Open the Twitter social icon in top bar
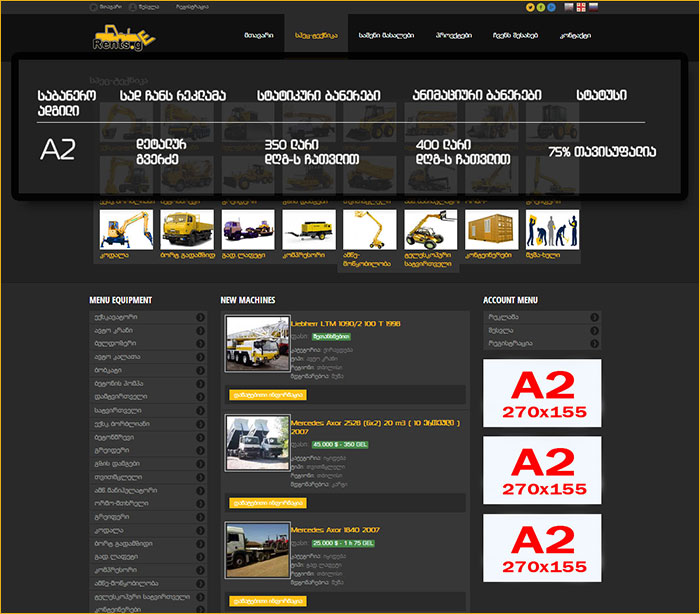Image resolution: width=700 pixels, height=614 pixels. click(530, 7)
